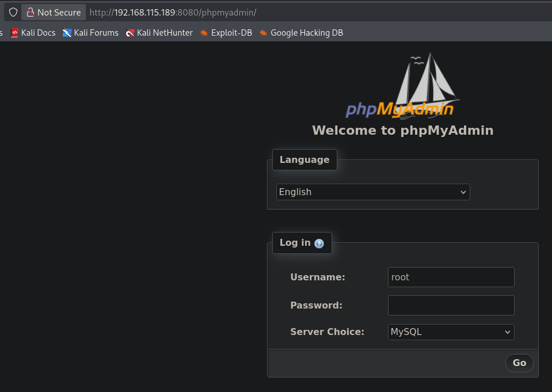Open the Google Hacking DB bookmark
The image size is (552, 392).
(x=300, y=33)
